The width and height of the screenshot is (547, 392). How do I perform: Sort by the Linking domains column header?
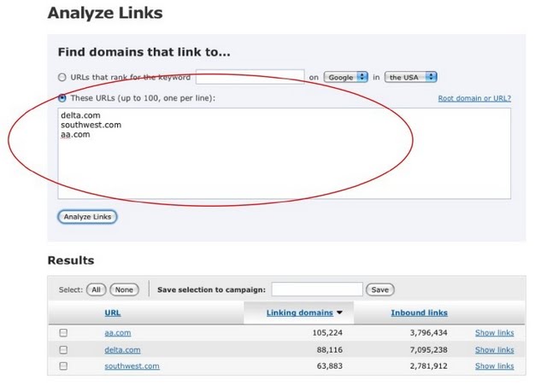300,313
